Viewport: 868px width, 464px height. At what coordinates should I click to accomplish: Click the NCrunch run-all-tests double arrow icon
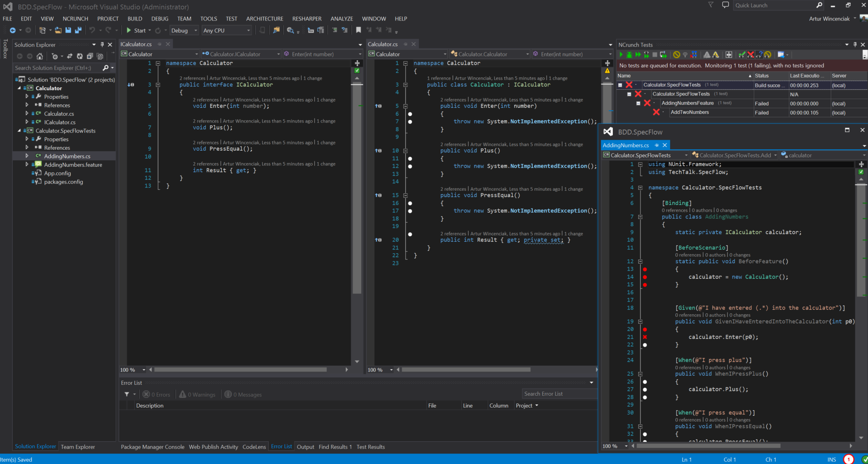click(638, 55)
